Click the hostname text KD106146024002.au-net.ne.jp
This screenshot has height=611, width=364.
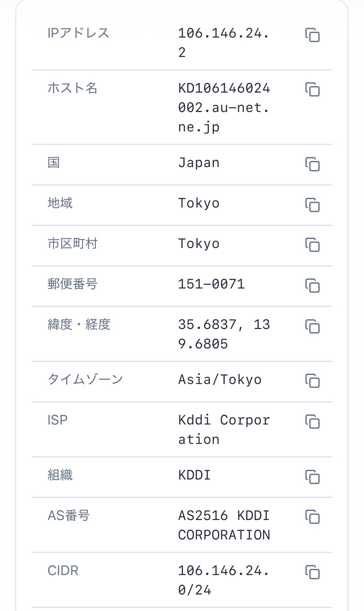pos(224,107)
